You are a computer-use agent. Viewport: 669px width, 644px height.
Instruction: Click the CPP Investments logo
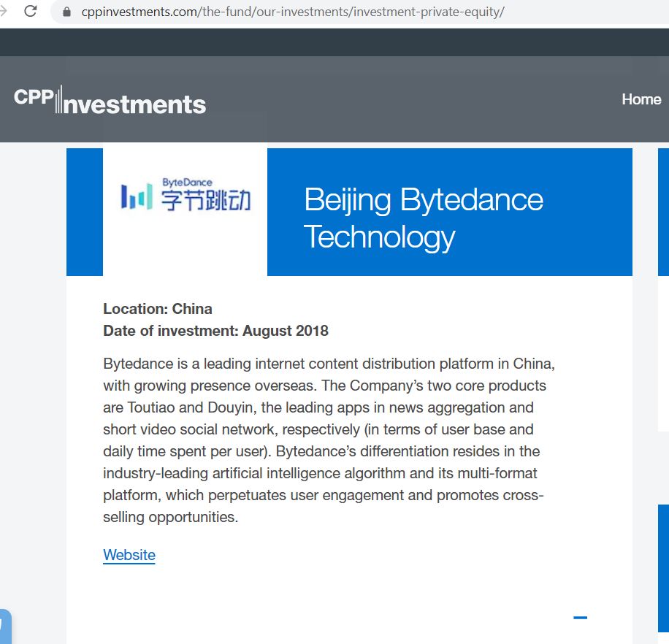pyautogui.click(x=110, y=100)
